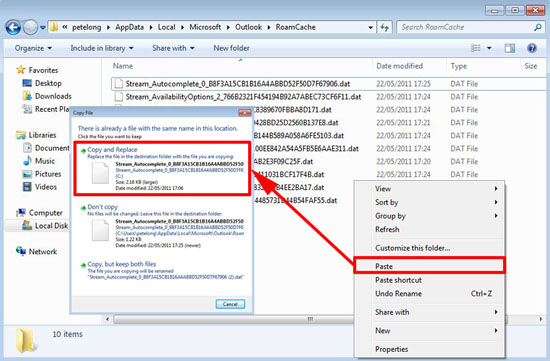Close the Copy File dialog with X
This screenshot has width=550, height=361.
(x=244, y=113)
